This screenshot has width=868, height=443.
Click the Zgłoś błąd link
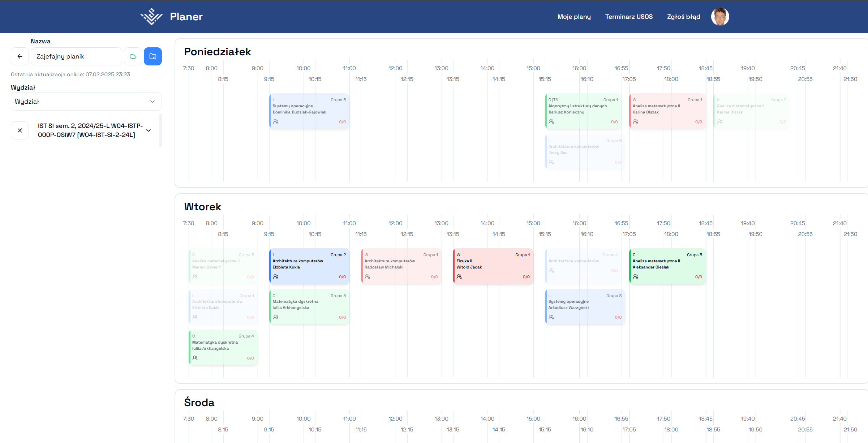coord(683,17)
